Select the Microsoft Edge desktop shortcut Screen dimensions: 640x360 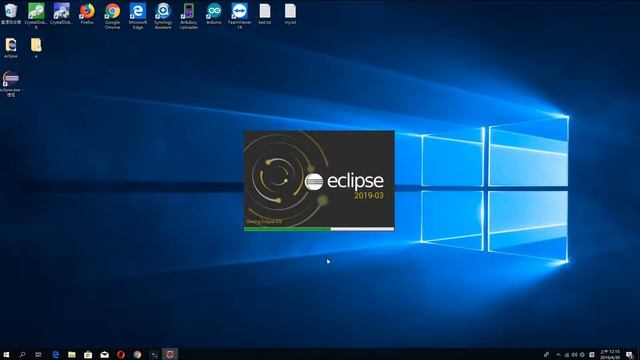pos(138,16)
